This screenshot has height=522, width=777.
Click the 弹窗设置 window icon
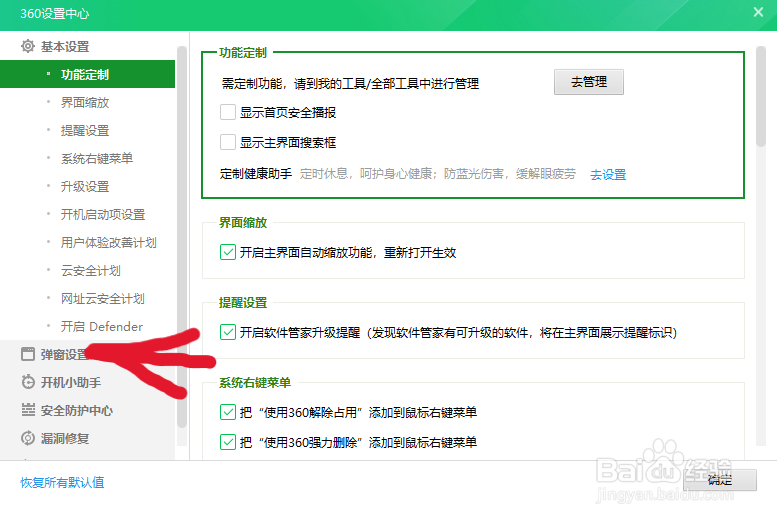[x=28, y=354]
